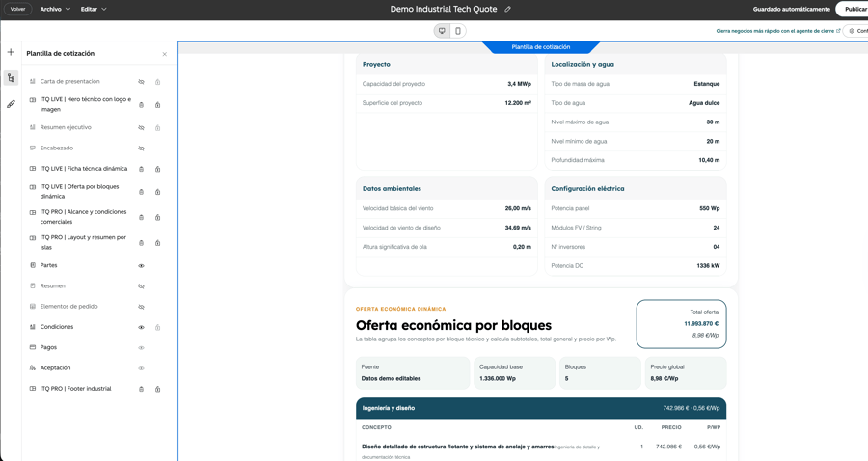Click the Fuente Datos demo editables card
This screenshot has width=868, height=461.
tap(413, 372)
